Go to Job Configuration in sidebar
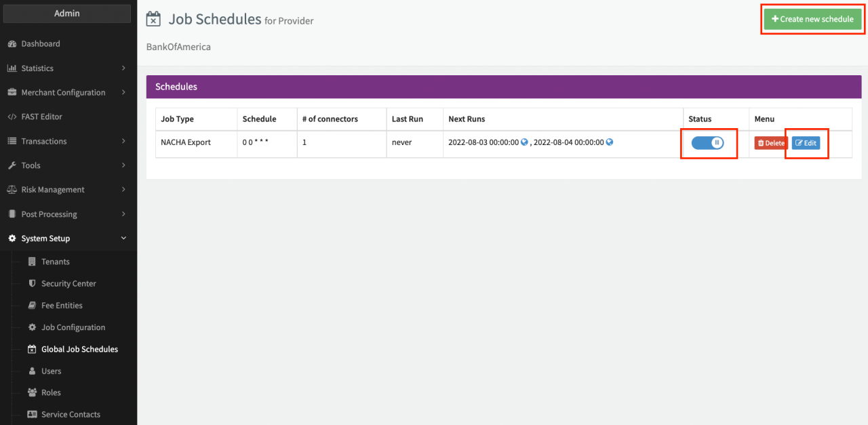868x425 pixels. 73,328
